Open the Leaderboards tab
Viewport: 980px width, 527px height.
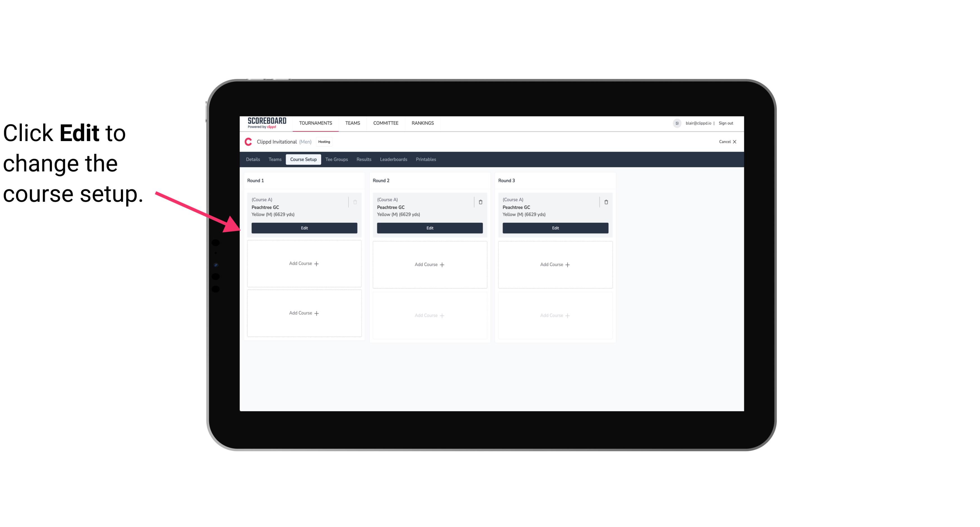click(393, 159)
